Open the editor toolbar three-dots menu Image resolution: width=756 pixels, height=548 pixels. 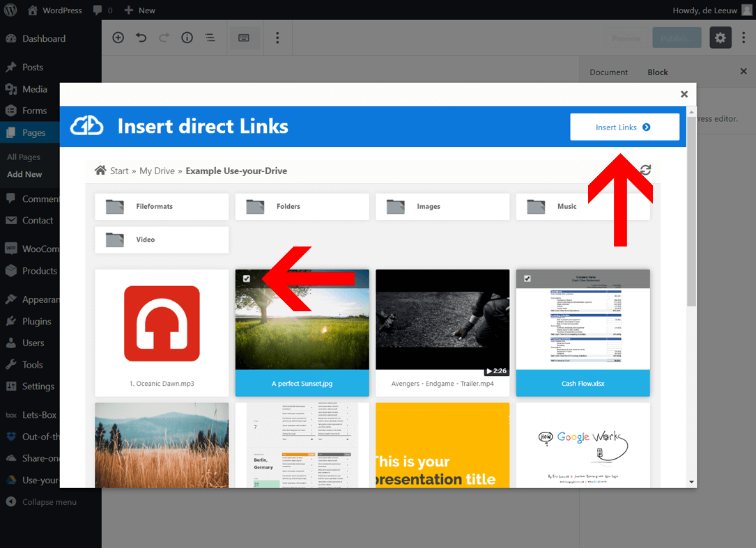277,38
